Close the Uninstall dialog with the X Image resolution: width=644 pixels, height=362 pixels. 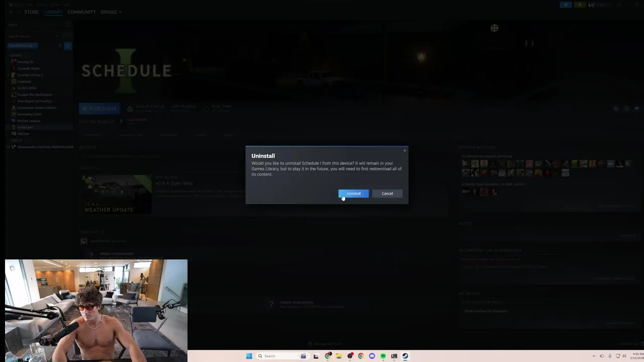405,150
